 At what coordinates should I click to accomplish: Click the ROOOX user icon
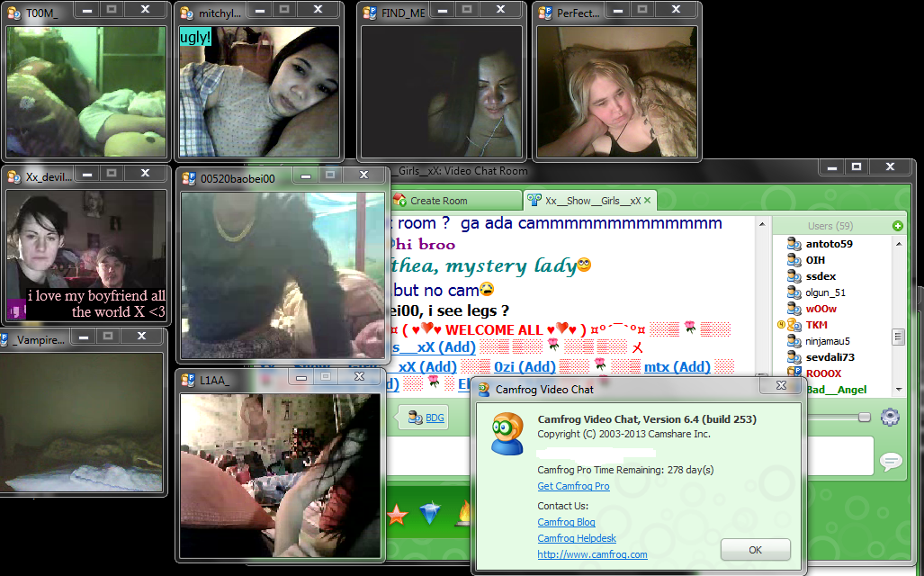click(794, 373)
